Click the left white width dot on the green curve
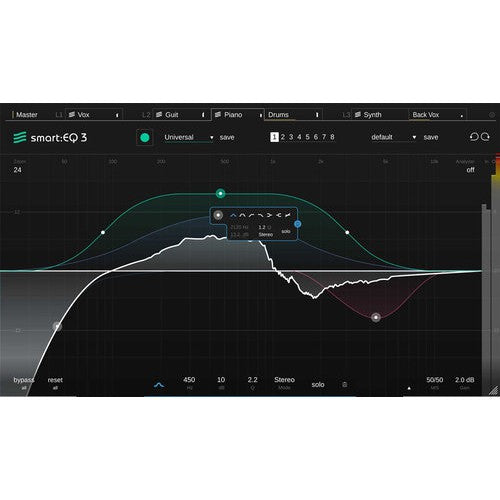 [x=103, y=232]
